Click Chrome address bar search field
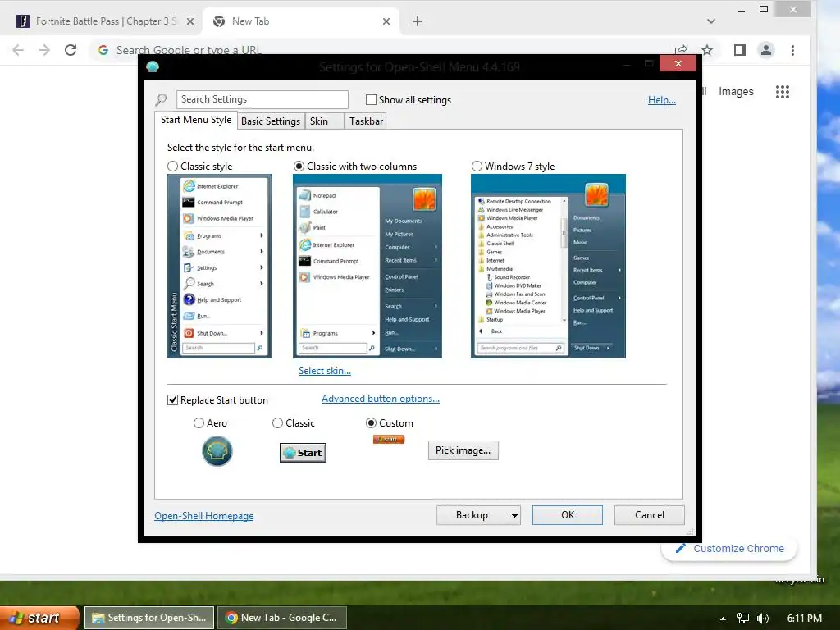The width and height of the screenshot is (840, 630). [x=375, y=50]
